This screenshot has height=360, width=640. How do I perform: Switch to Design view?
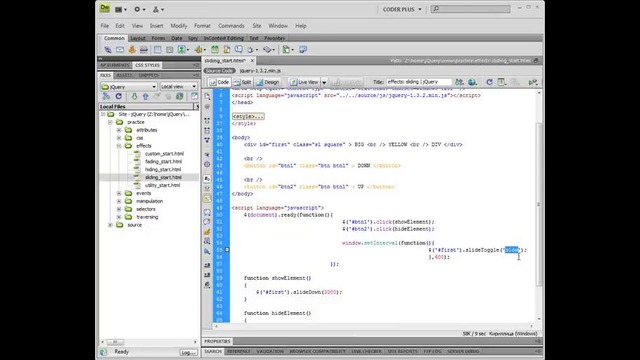pyautogui.click(x=268, y=82)
